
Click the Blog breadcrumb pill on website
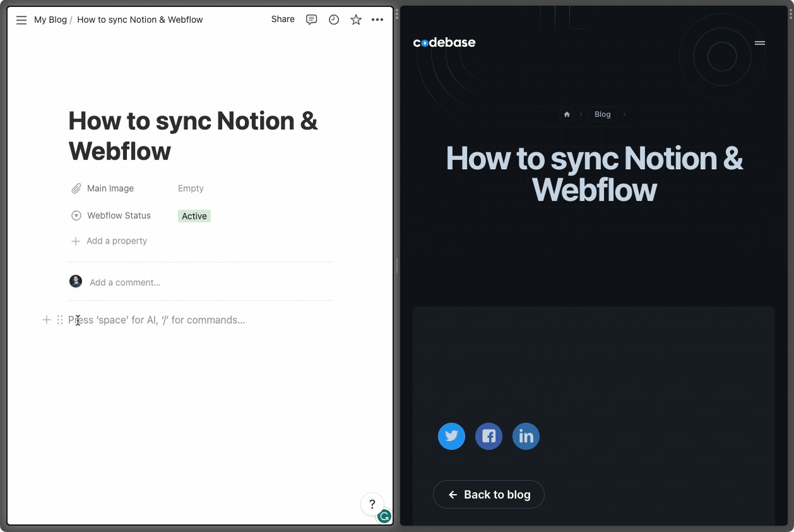(x=603, y=114)
